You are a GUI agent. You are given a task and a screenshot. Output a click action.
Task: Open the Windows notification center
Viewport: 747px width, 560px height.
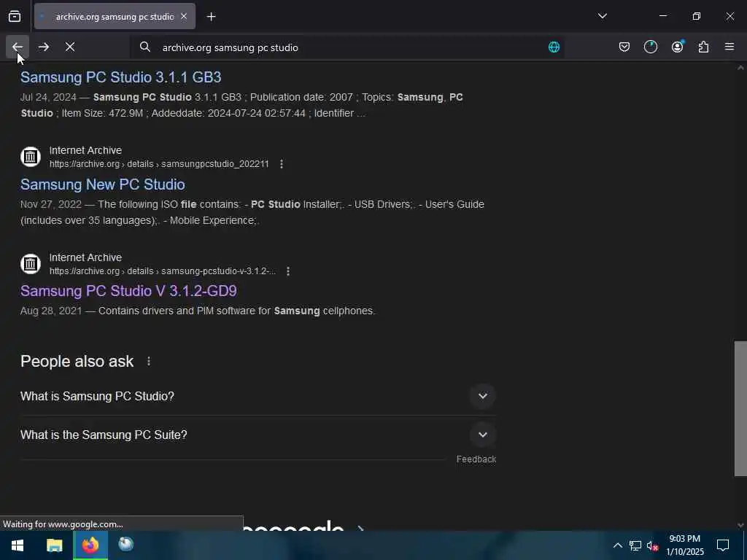point(723,545)
